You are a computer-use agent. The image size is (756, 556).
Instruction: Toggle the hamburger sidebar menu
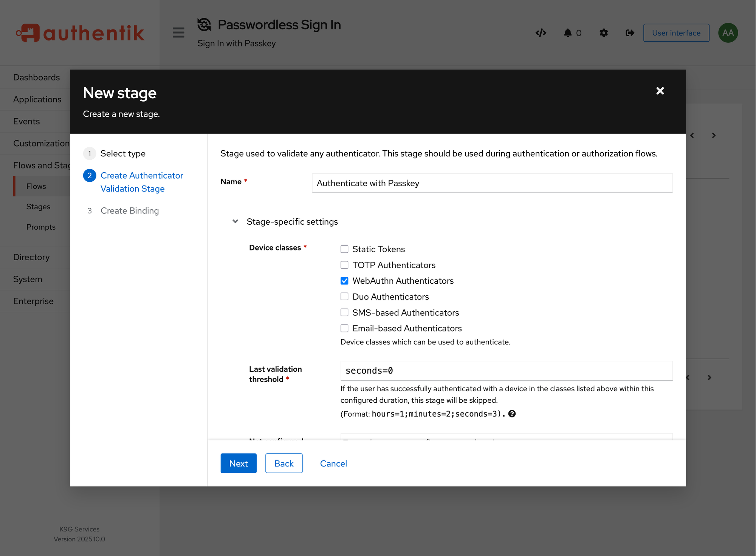(x=178, y=32)
